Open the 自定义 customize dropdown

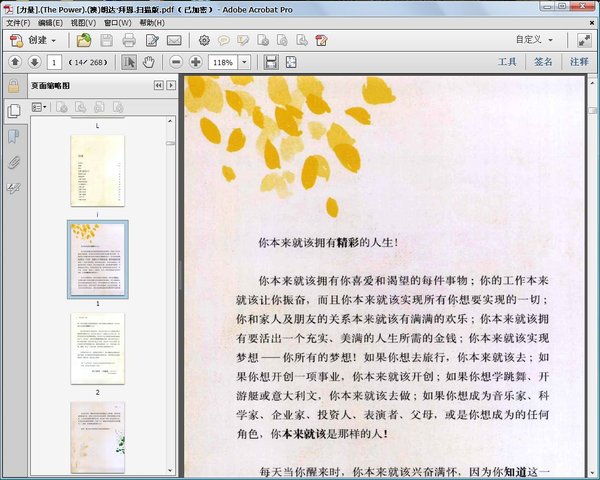[x=534, y=39]
